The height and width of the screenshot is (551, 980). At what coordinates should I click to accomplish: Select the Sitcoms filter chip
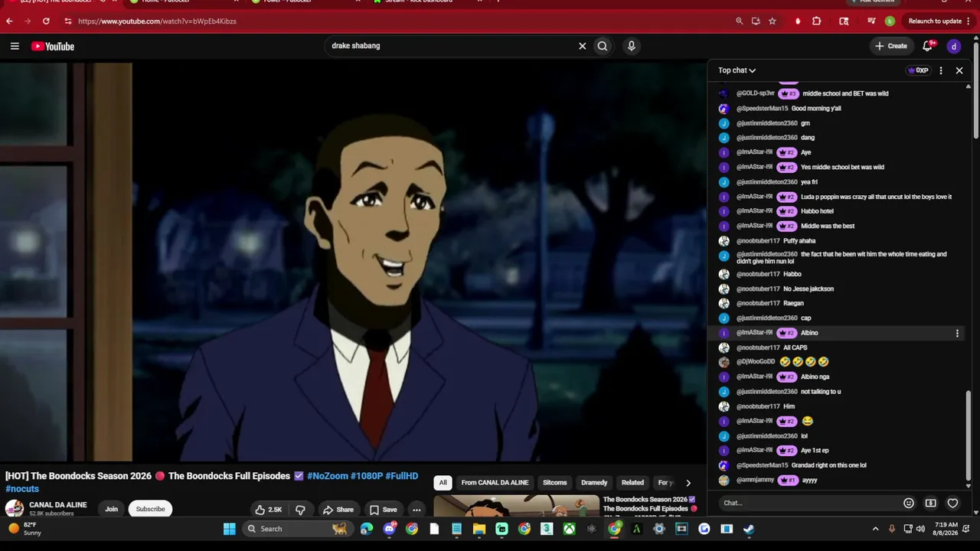pyautogui.click(x=555, y=483)
